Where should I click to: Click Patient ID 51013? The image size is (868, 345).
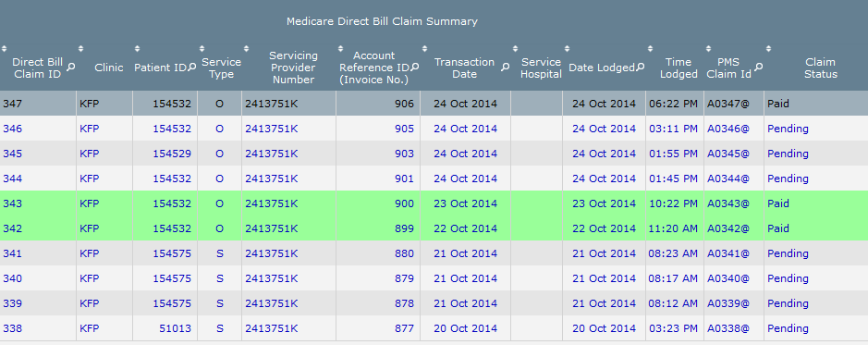(175, 328)
